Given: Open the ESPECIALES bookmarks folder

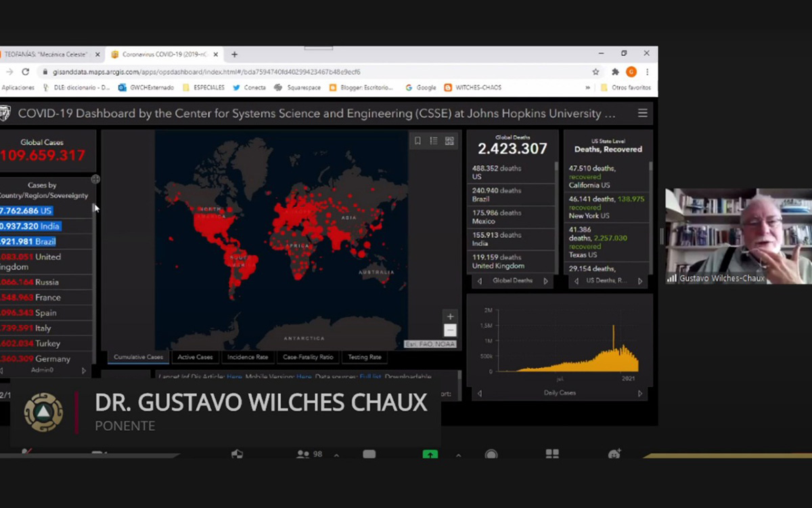Looking at the screenshot, I should pyautogui.click(x=204, y=87).
